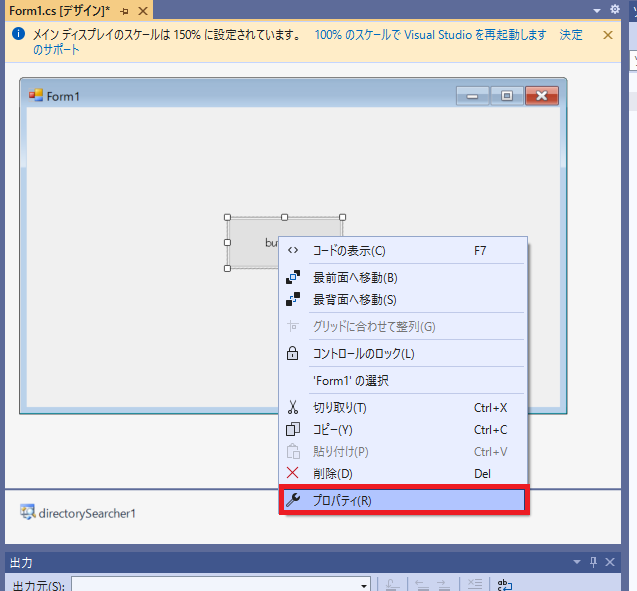The height and width of the screenshot is (591, 637).
Task: Click the Bring to Front icon
Action: coord(293,277)
